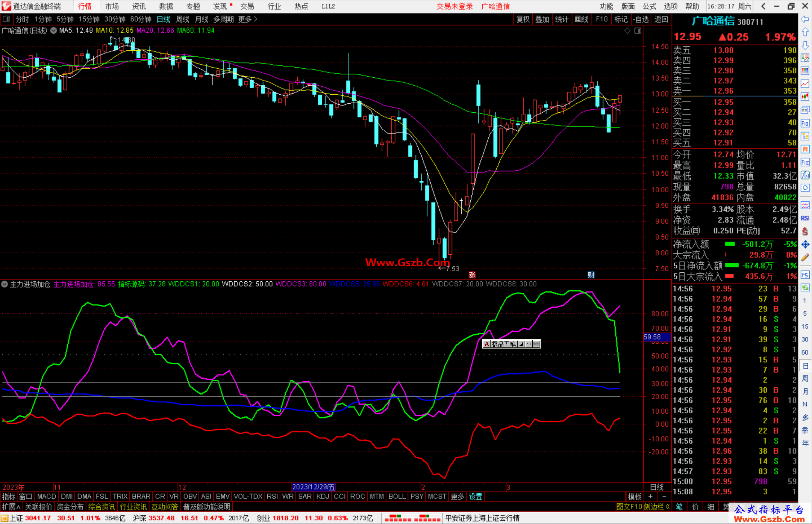
Task: Open the 模板 template dropdown
Action: click(x=635, y=497)
